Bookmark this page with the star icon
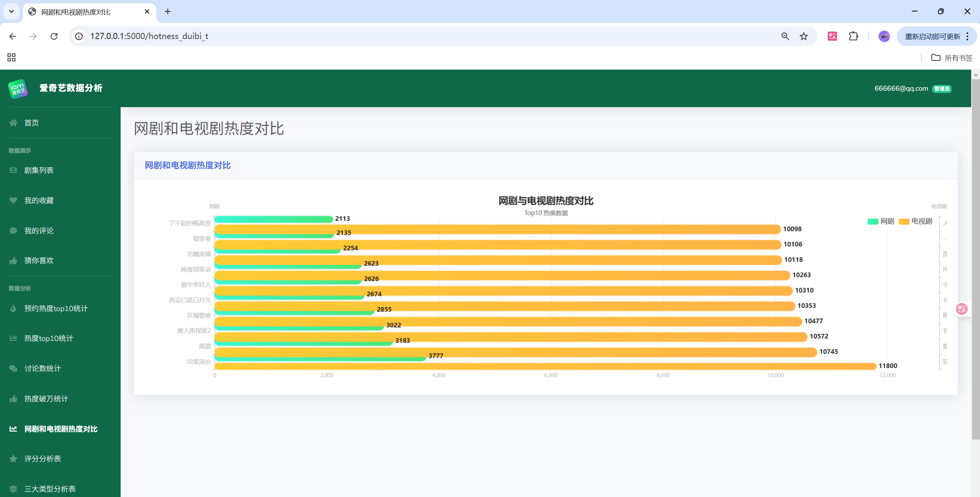Screen dimensions: 980x497 803,36
